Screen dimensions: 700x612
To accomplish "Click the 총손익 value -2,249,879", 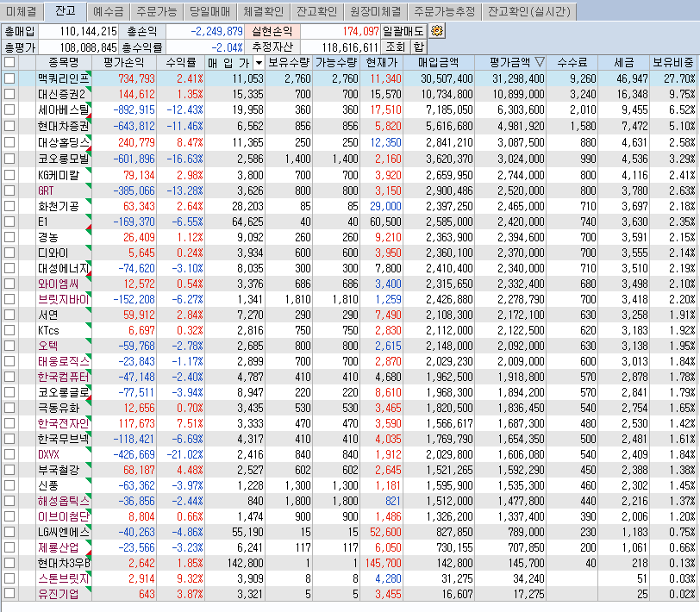I will [x=216, y=31].
